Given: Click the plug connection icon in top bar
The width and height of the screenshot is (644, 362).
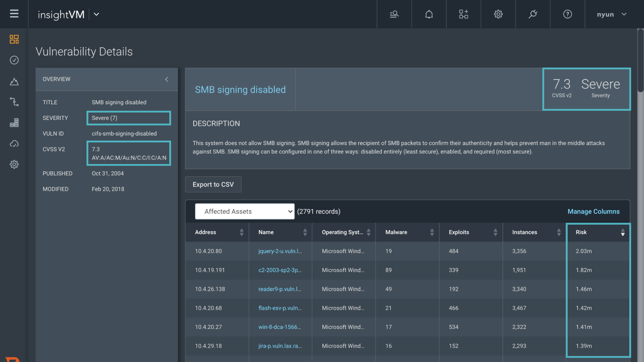Looking at the screenshot, I should pos(533,14).
